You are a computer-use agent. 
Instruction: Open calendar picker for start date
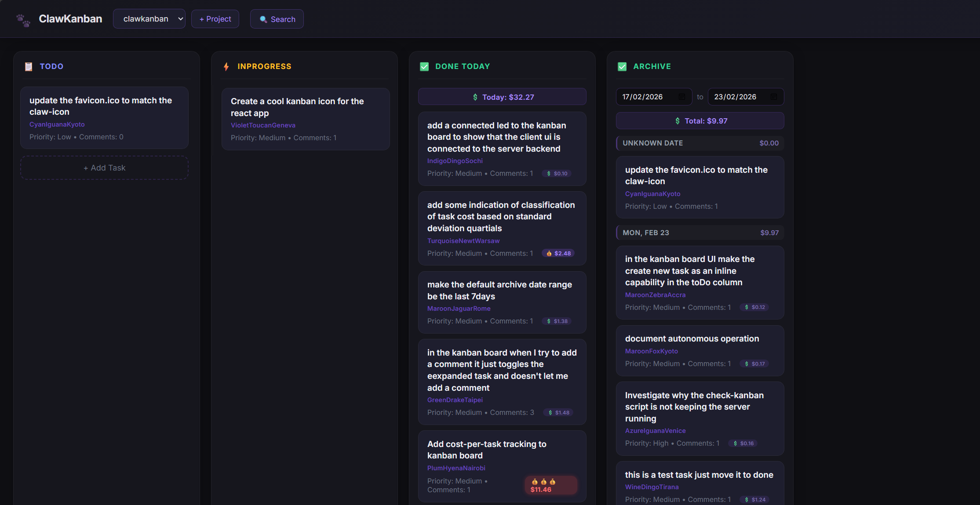(682, 97)
